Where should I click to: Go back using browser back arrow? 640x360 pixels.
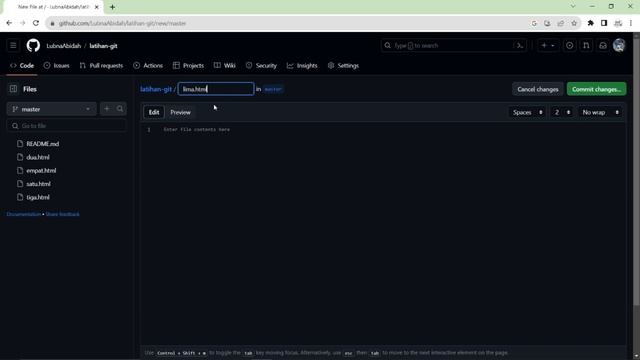[x=9, y=23]
